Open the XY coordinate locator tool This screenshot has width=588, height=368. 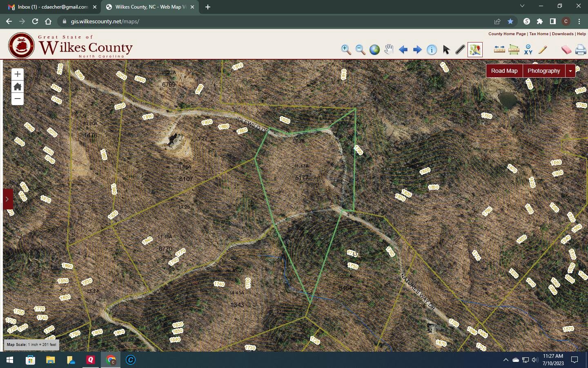(x=528, y=49)
